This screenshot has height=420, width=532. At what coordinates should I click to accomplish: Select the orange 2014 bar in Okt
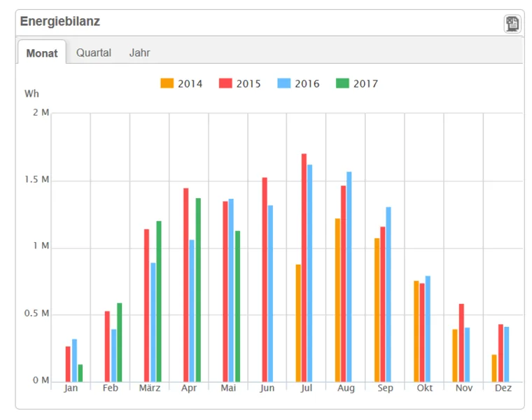coord(416,332)
